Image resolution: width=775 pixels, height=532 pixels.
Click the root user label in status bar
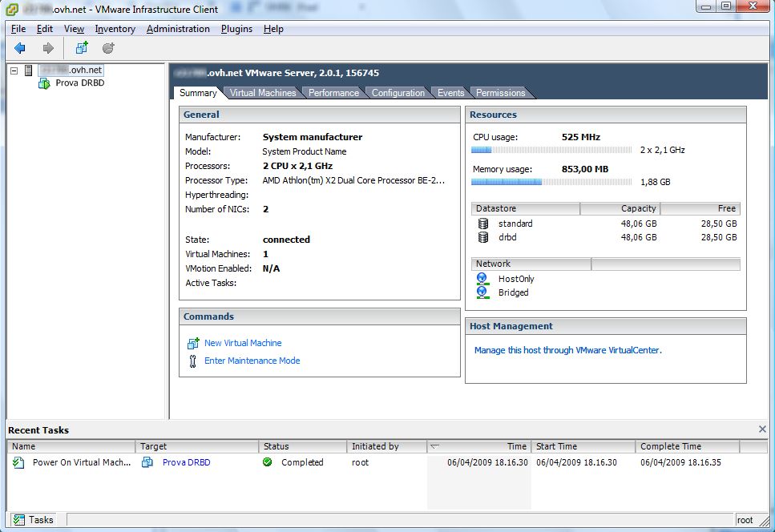(x=745, y=520)
